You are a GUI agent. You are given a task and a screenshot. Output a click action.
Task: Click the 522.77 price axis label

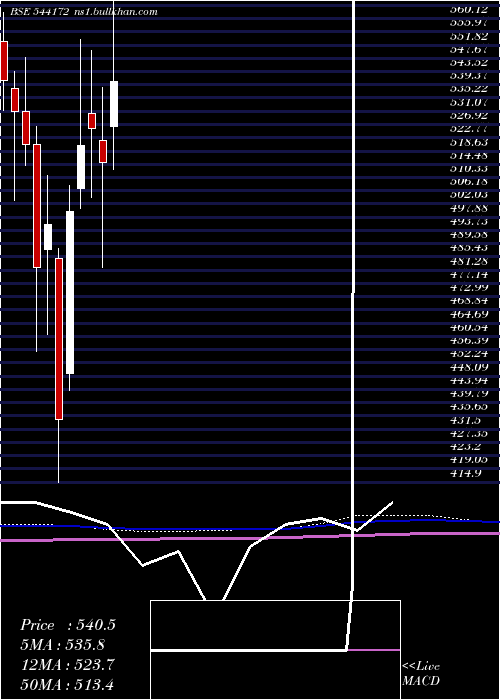point(468,129)
